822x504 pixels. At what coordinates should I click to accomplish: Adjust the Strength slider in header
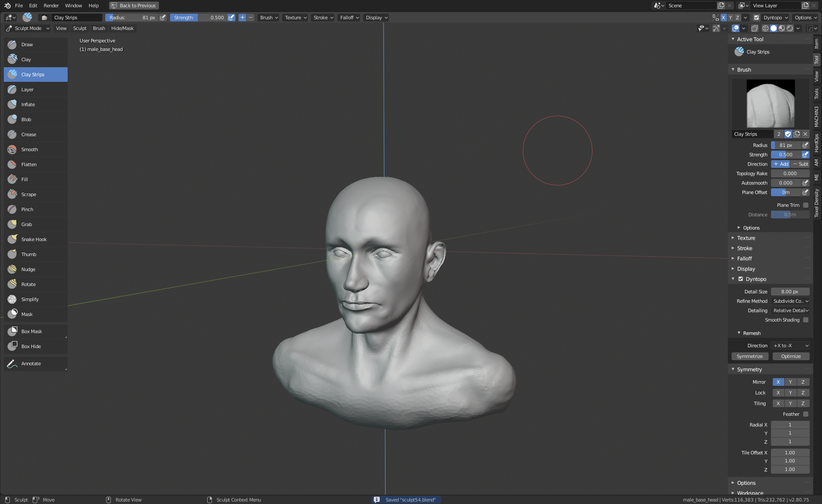(199, 18)
